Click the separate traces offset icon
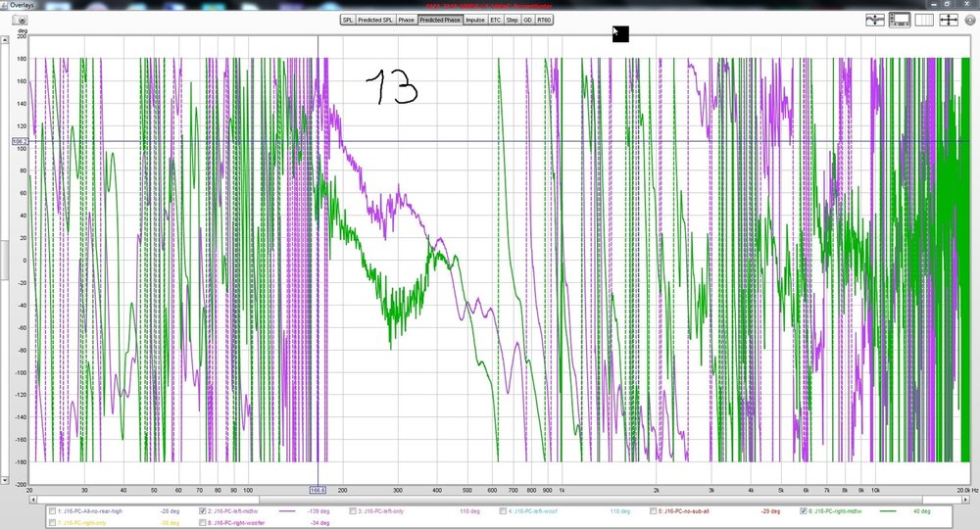The width and height of the screenshot is (980, 530). click(875, 20)
